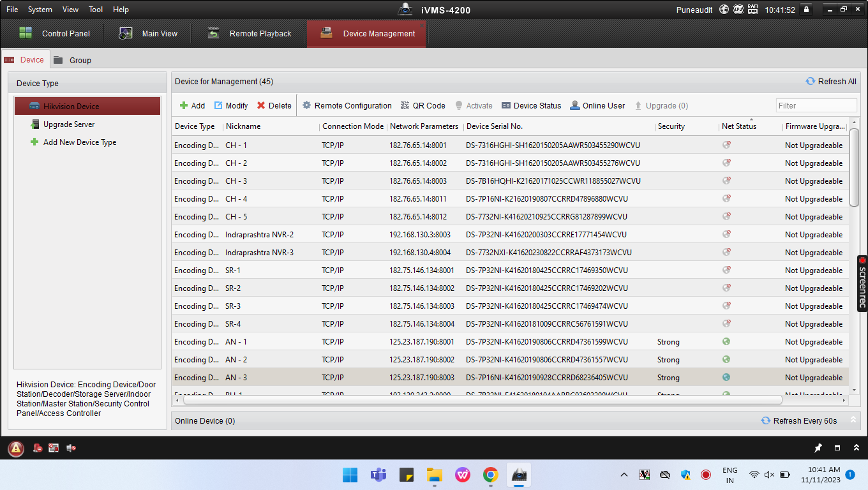Click the alarm pop-up image disable icon

[x=54, y=449]
